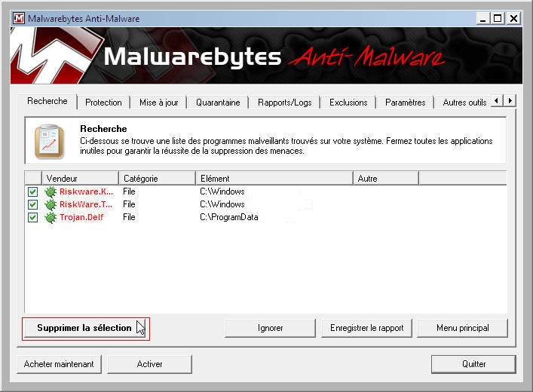Open the Protection tab
The height and width of the screenshot is (392, 533).
(x=103, y=103)
